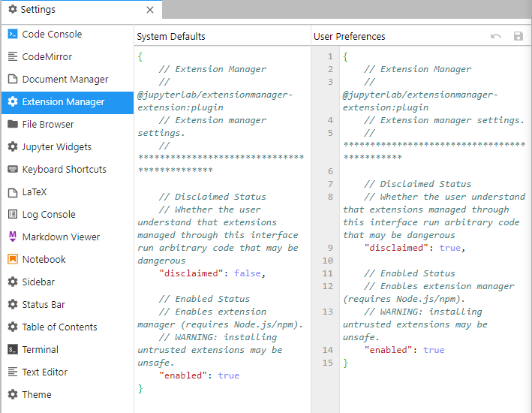Select LaTeX in settings list
Viewport: 532px width, 413px height.
pyautogui.click(x=68, y=192)
